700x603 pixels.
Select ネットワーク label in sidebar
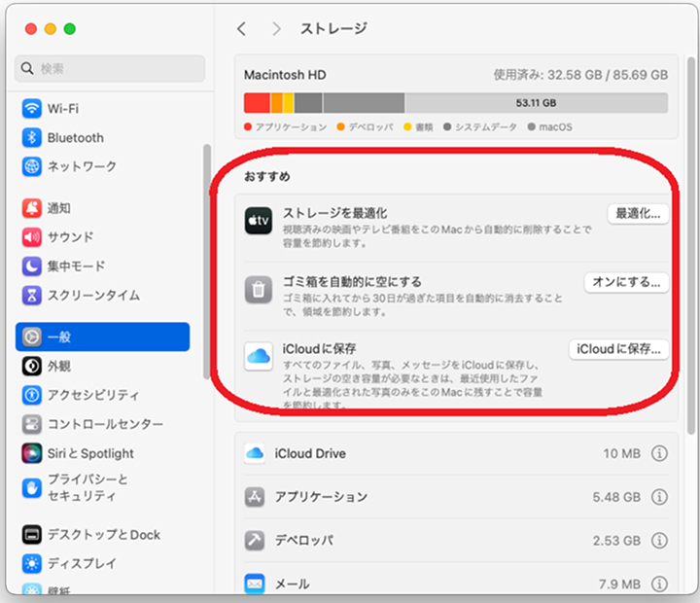click(82, 166)
